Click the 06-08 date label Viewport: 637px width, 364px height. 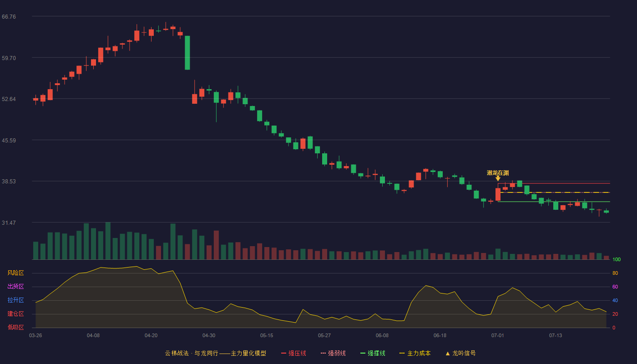click(382, 335)
